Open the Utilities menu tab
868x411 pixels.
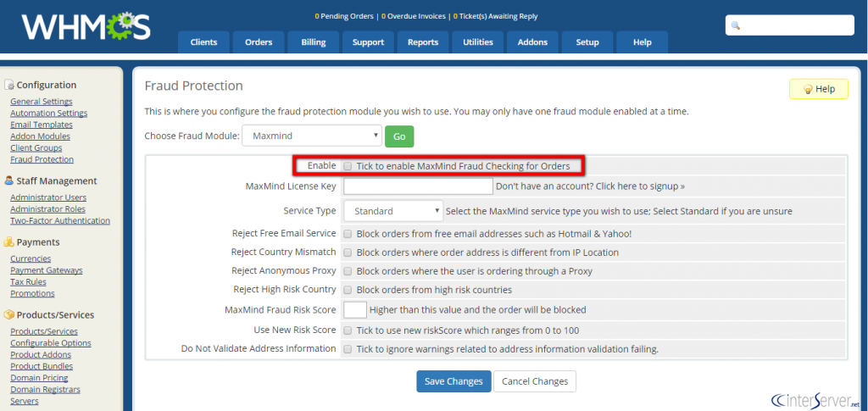[x=478, y=42]
